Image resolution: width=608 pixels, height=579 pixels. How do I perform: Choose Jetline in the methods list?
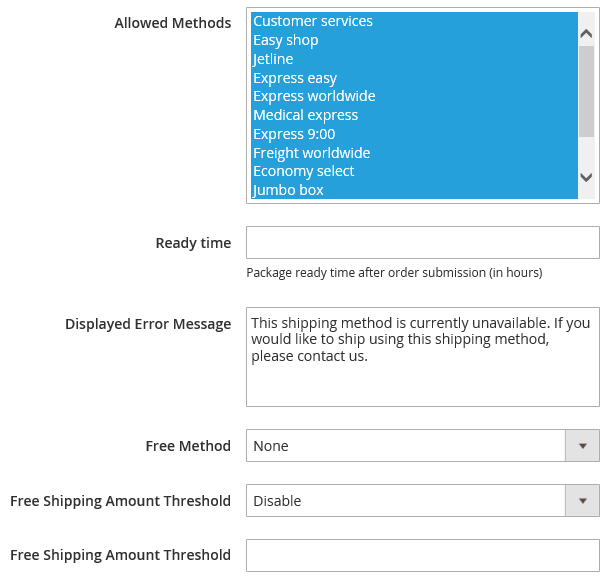click(273, 59)
